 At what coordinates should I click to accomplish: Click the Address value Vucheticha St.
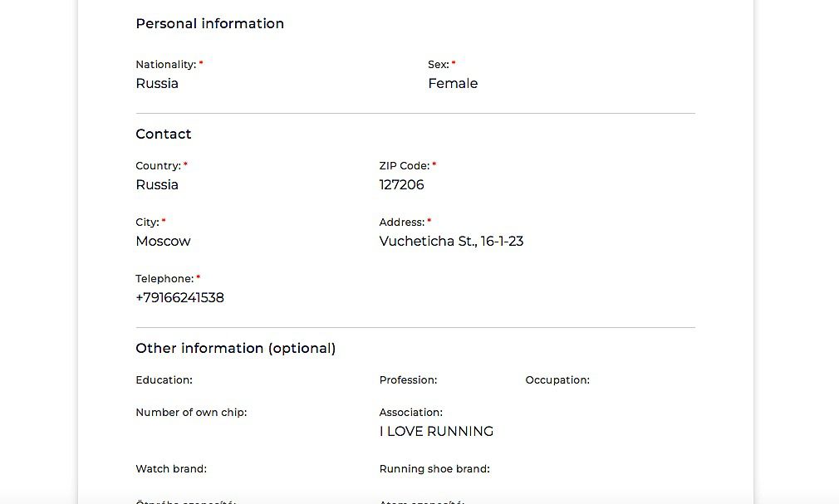(x=451, y=242)
